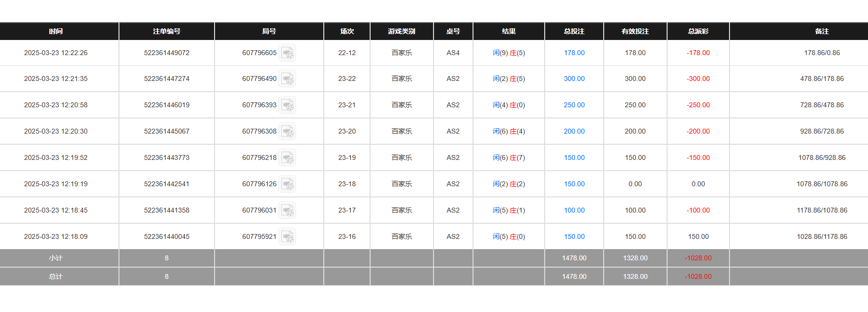Click replay icon next to round 607795921
This screenshot has height=312, width=868.
[x=287, y=236]
